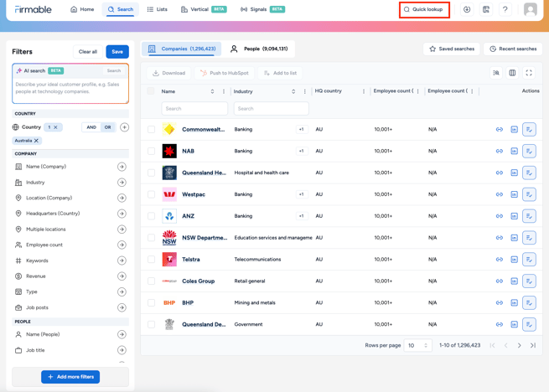This screenshot has width=549, height=392.
Task: Expand the Keywords filter
Action: 122,260
